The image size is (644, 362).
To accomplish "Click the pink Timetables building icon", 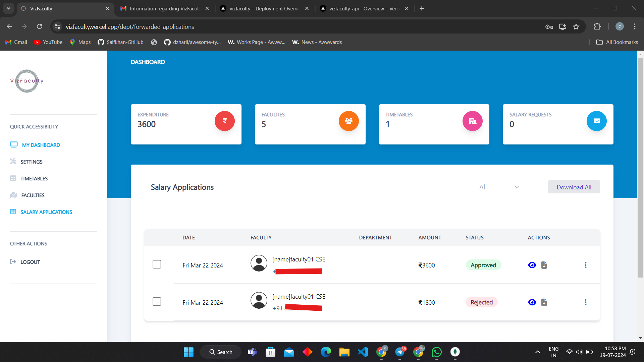I will 472,121.
